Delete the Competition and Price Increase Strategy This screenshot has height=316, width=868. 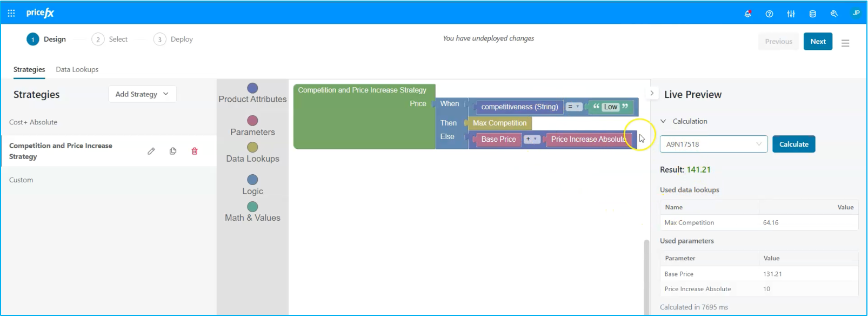195,151
